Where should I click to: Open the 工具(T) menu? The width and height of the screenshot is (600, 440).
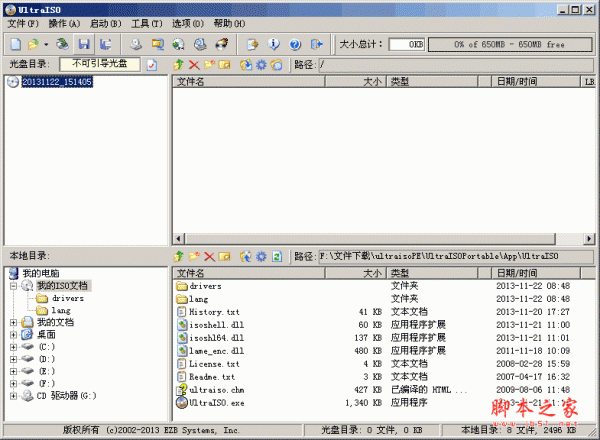pyautogui.click(x=147, y=24)
